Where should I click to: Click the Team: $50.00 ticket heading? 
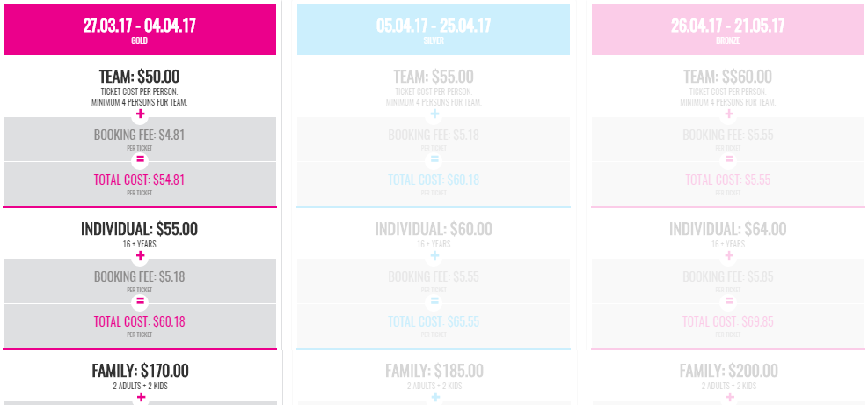pyautogui.click(x=140, y=77)
